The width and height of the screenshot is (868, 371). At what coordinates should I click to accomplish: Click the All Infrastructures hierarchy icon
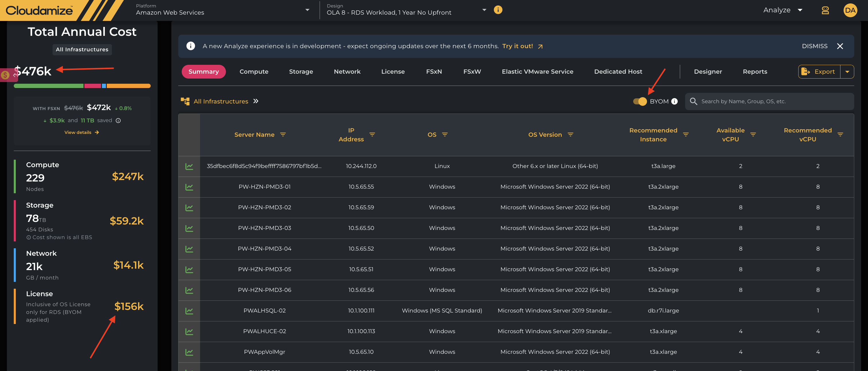185,101
